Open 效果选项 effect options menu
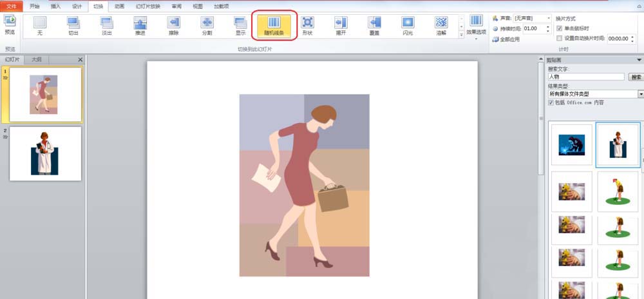 pyautogui.click(x=477, y=26)
